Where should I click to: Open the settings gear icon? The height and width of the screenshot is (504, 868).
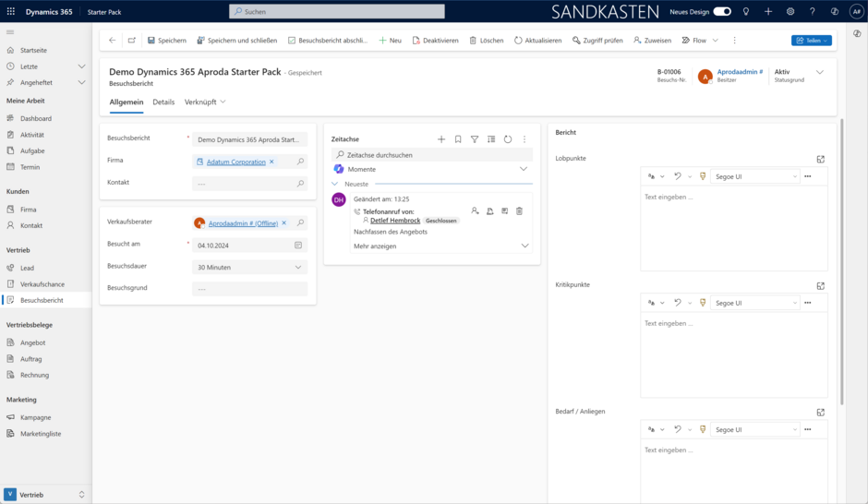pyautogui.click(x=790, y=11)
